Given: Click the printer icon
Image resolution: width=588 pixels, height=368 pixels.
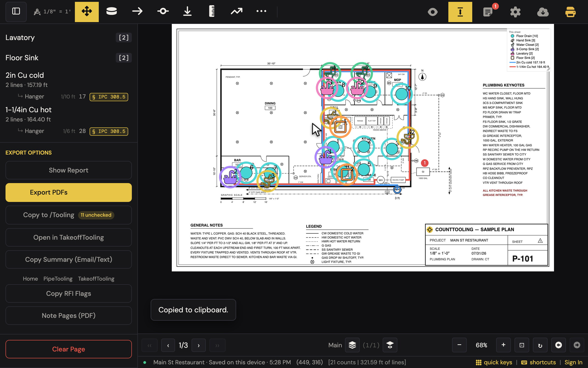Looking at the screenshot, I should 570,12.
